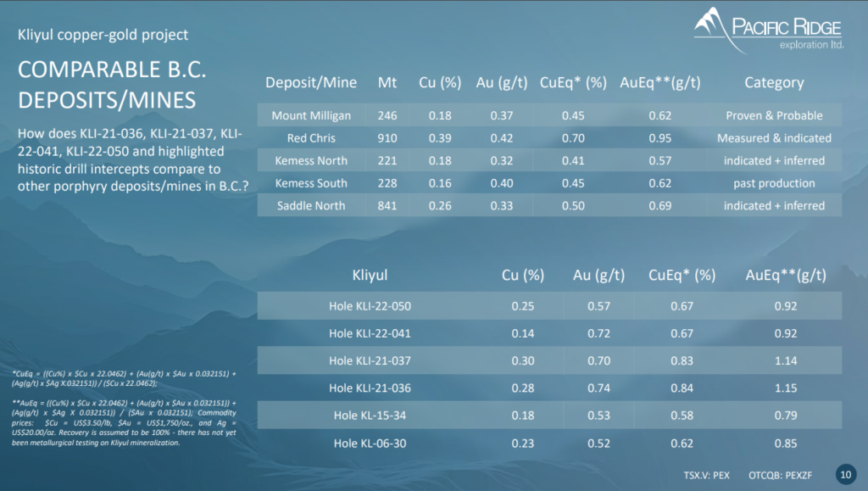Click the 0.72 Au value for KLI-22-041
Viewport: 868px width, 491px height.
(x=598, y=333)
